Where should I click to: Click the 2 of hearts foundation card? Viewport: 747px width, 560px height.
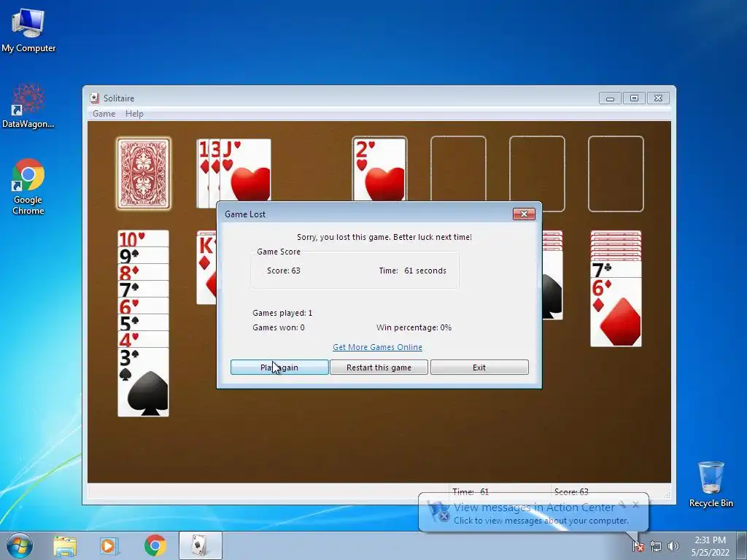tap(379, 169)
